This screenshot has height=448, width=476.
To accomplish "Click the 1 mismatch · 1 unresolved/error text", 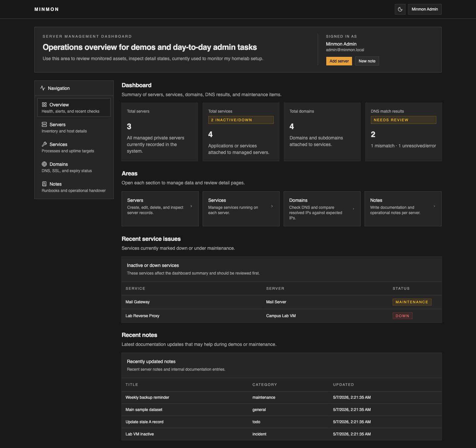I will pyautogui.click(x=403, y=146).
